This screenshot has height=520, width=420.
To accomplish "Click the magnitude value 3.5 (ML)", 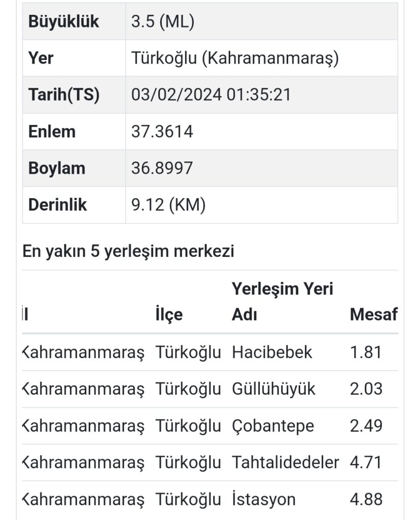I will tap(163, 22).
